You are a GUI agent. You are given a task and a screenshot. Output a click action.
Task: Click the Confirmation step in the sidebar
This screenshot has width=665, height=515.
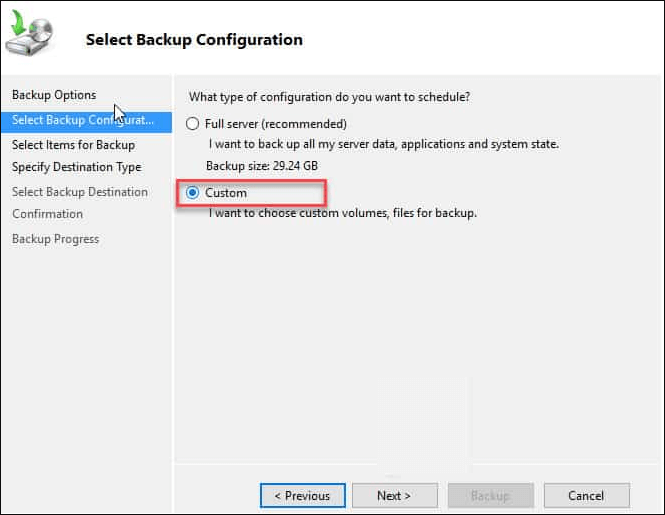point(47,214)
